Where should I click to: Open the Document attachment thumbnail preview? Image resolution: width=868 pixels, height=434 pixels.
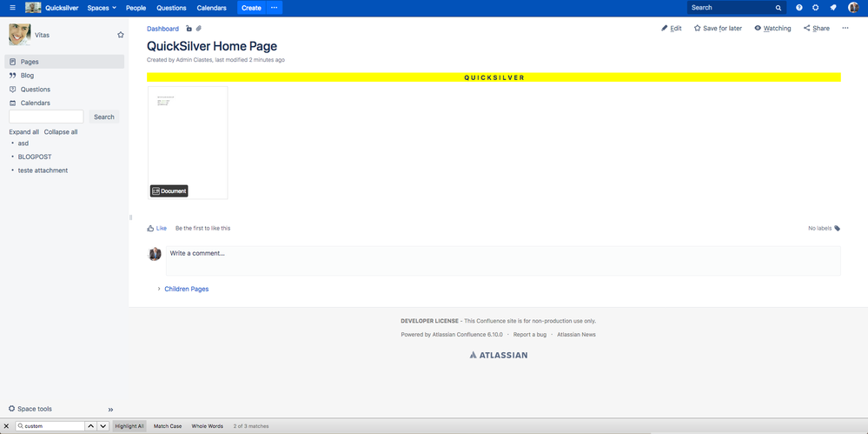188,143
